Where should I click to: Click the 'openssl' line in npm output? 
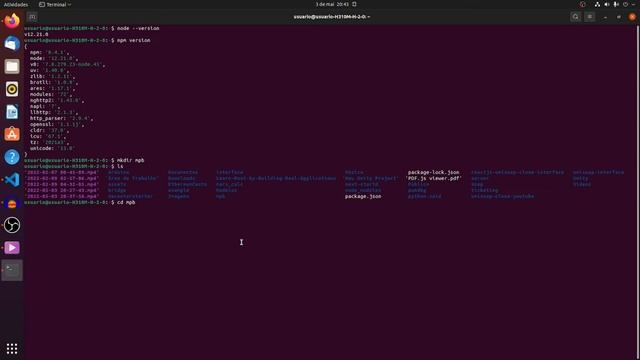tap(57, 124)
